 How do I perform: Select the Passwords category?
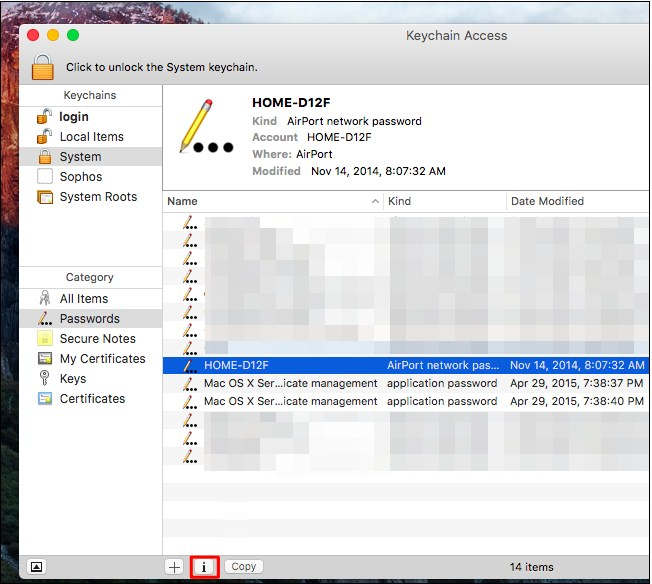tap(91, 319)
